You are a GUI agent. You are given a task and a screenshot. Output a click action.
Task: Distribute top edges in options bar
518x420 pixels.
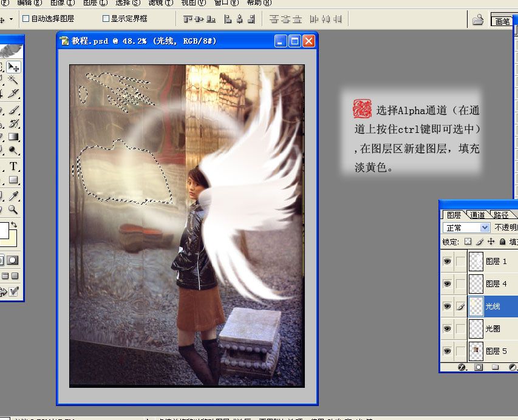coord(274,19)
